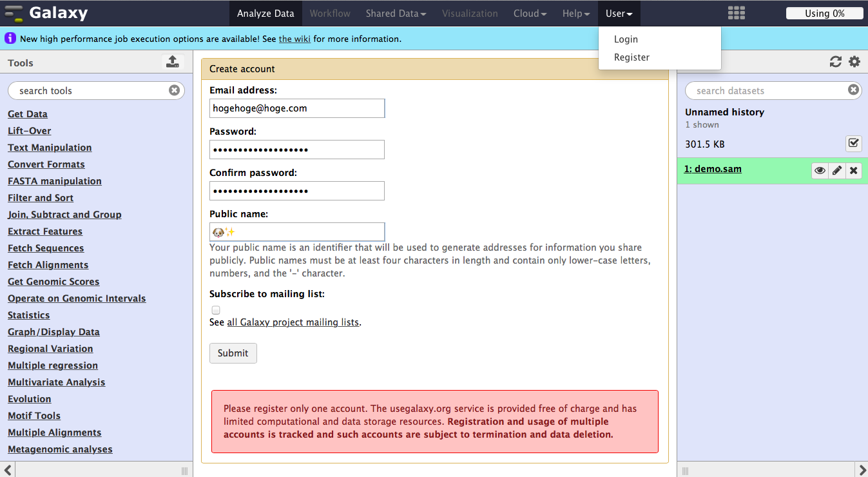
Task: Refresh the history panel
Action: pyautogui.click(x=836, y=62)
